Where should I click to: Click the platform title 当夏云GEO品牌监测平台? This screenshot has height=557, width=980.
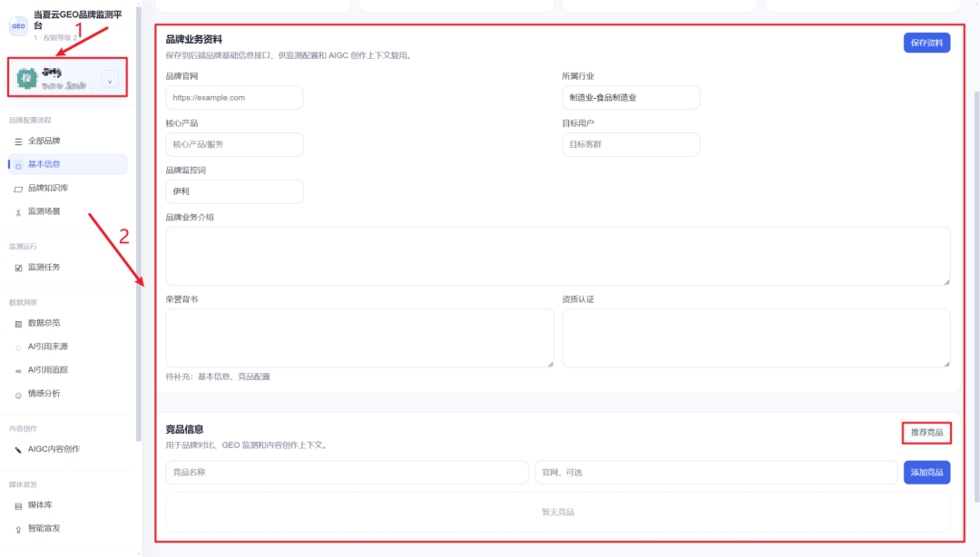tap(77, 19)
